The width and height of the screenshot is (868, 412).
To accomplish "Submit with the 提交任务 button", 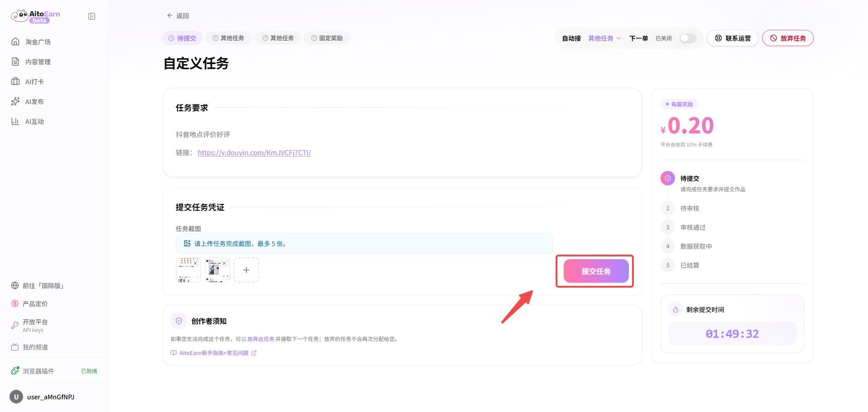I will click(596, 271).
